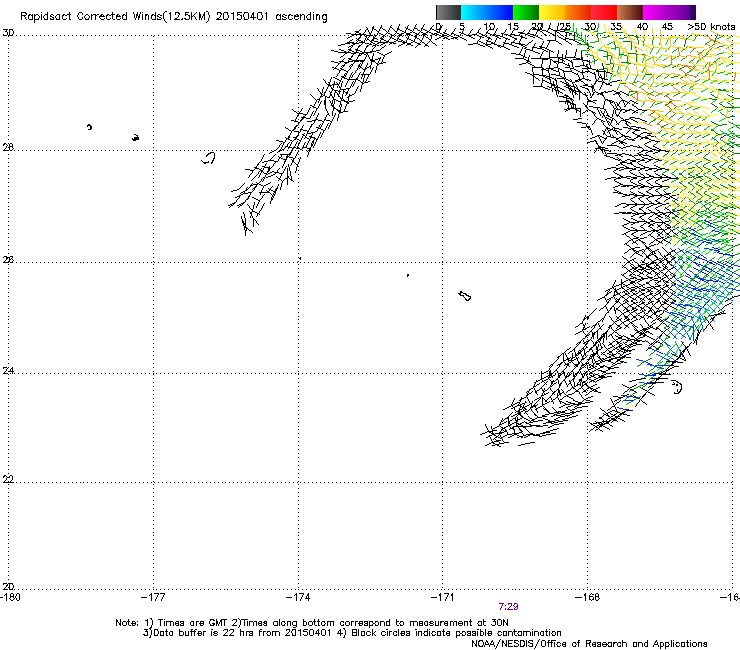Click the brown 35-40 knots legend swatch
Viewport: 740px width, 650px height.
point(630,12)
